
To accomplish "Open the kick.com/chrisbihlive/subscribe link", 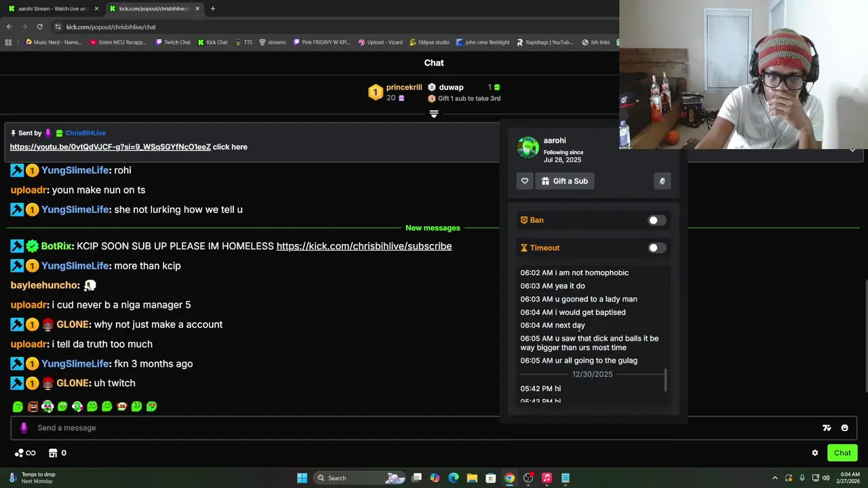I will tap(364, 246).
